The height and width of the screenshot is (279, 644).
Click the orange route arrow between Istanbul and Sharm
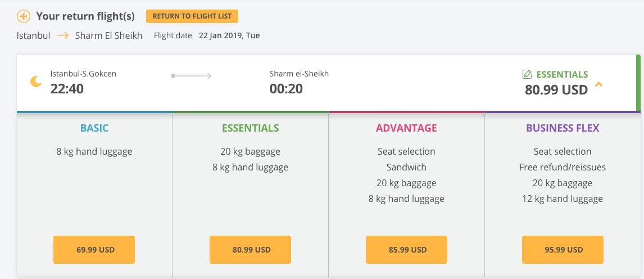coord(63,36)
